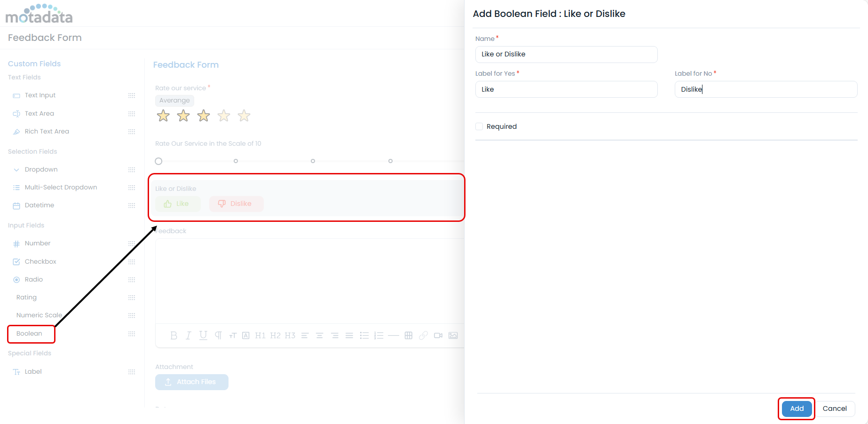Expand the Dropdown field in Selection Fields

(x=41, y=169)
